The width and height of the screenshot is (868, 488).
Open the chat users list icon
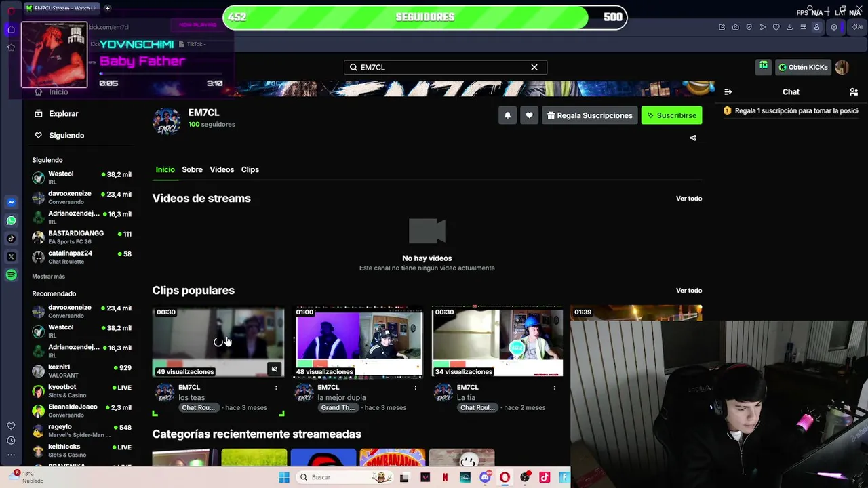click(x=854, y=91)
